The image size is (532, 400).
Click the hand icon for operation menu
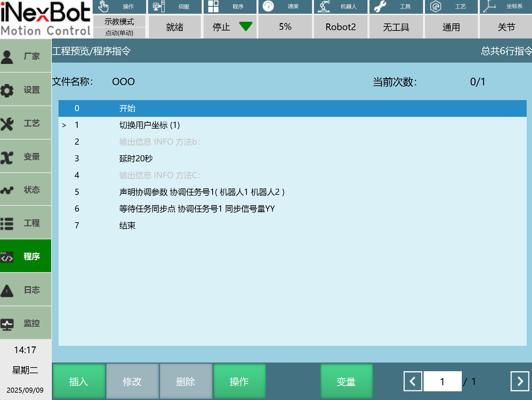coord(103,6)
